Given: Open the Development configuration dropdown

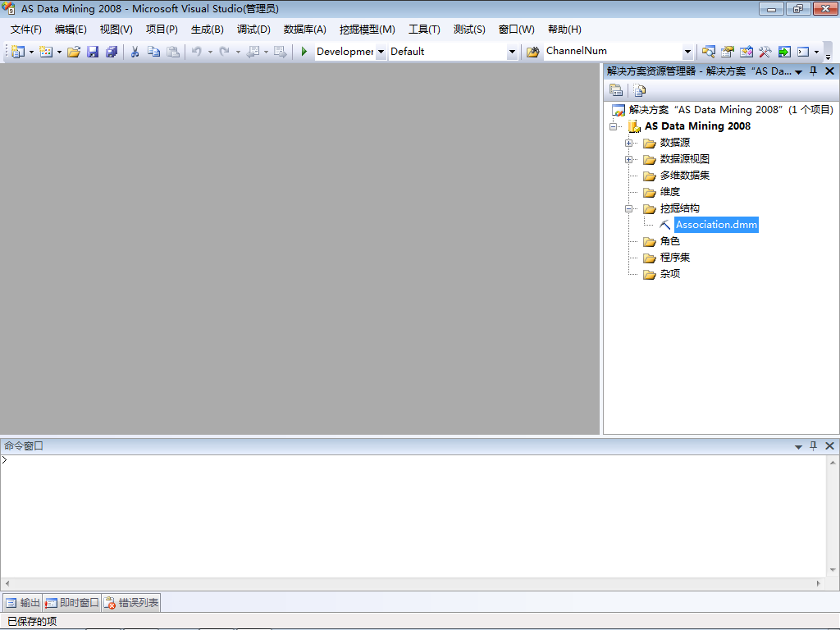Looking at the screenshot, I should [381, 52].
